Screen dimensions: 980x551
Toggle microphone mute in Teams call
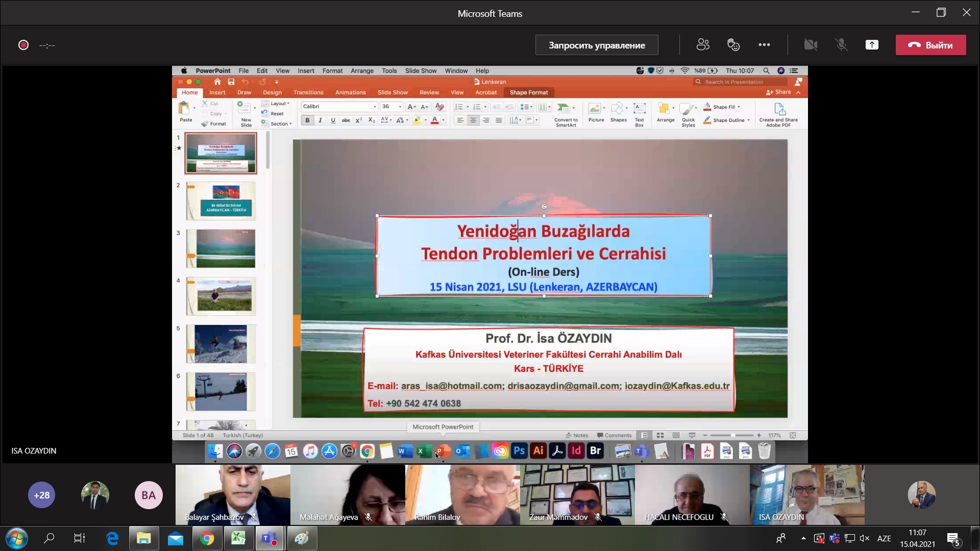(841, 45)
